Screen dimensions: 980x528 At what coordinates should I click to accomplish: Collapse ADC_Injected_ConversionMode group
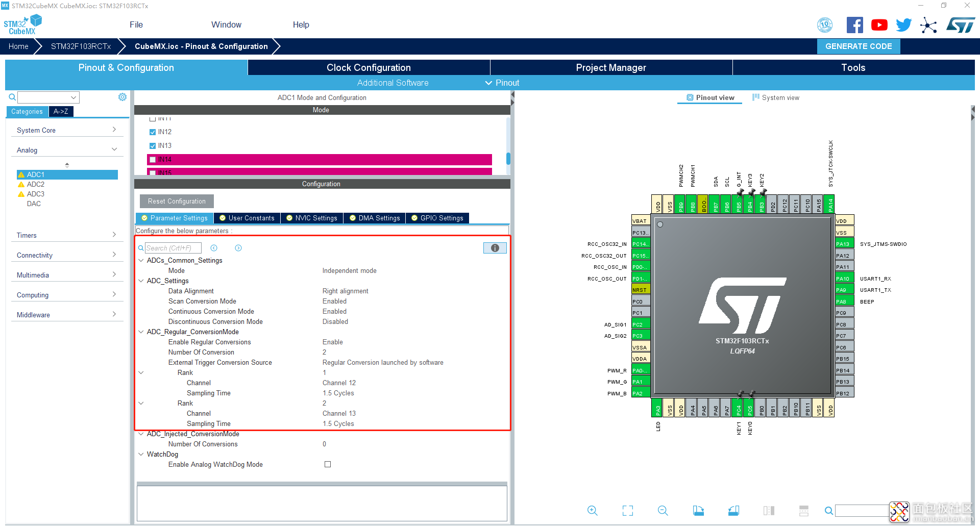pos(141,434)
